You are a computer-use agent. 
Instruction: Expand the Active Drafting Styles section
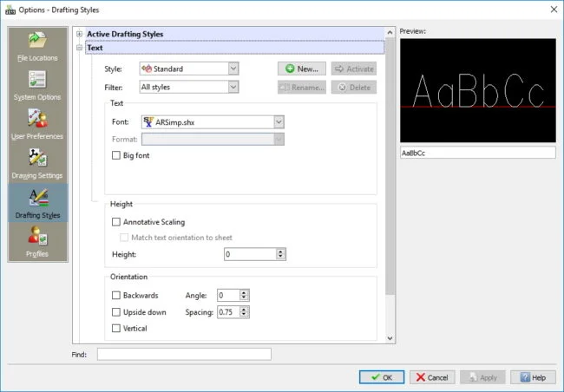(x=80, y=34)
